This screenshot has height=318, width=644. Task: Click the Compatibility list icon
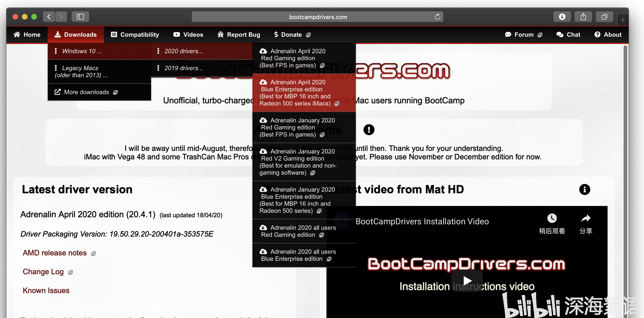pos(114,35)
